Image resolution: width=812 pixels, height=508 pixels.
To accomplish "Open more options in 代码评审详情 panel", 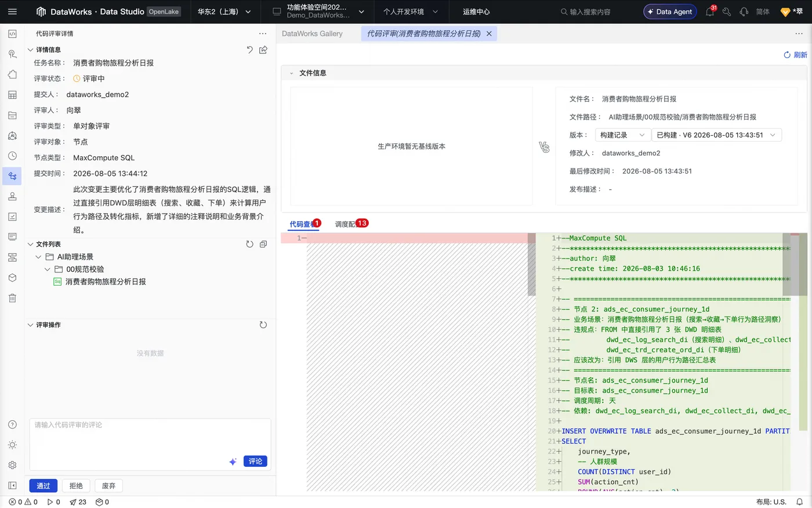I will (263, 34).
